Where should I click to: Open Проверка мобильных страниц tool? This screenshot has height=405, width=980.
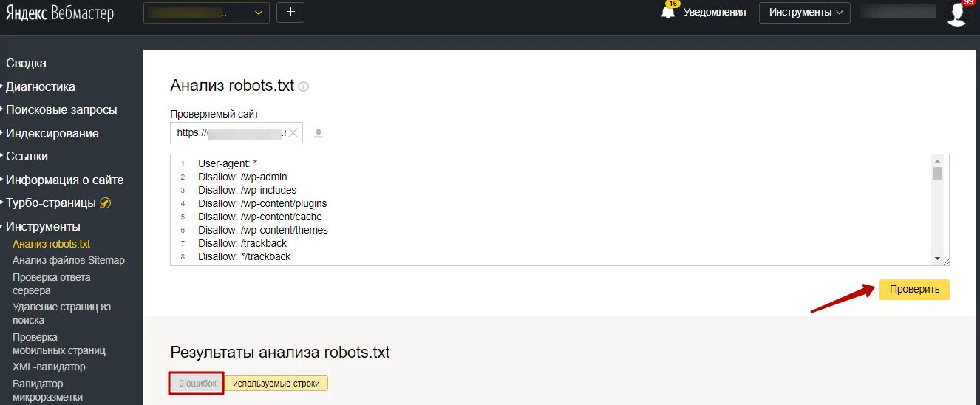coord(59,344)
